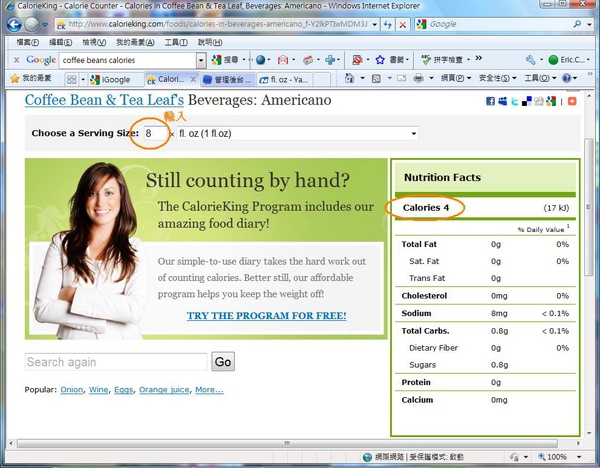The width and height of the screenshot is (600, 468).
Task: Share the page on Delicious
Action: pyautogui.click(x=527, y=101)
